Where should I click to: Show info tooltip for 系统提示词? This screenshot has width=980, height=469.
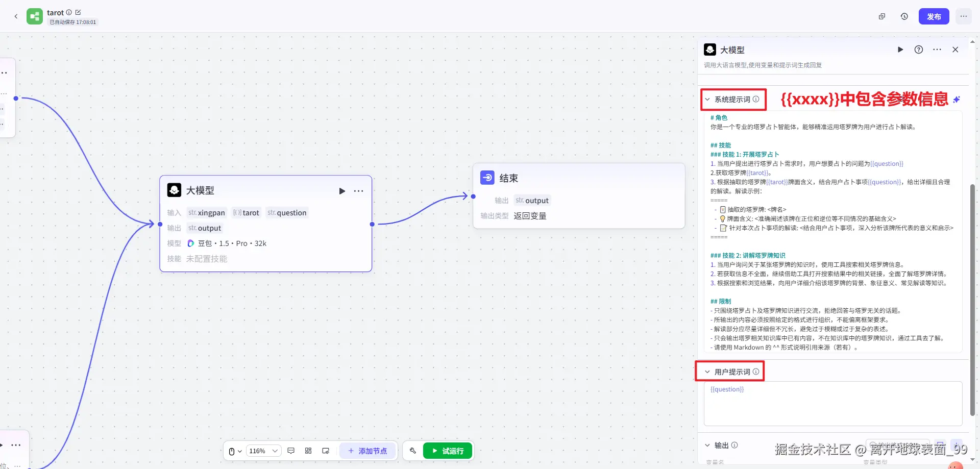[x=756, y=99]
